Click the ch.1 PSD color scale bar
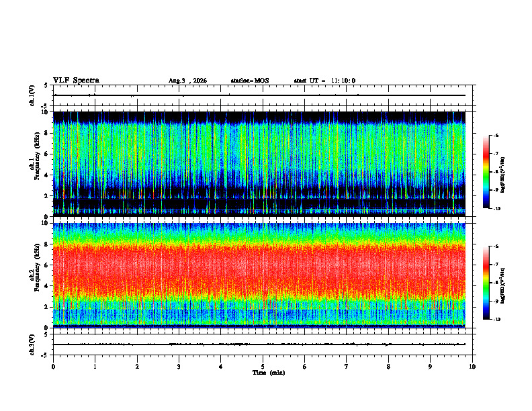 point(486,172)
